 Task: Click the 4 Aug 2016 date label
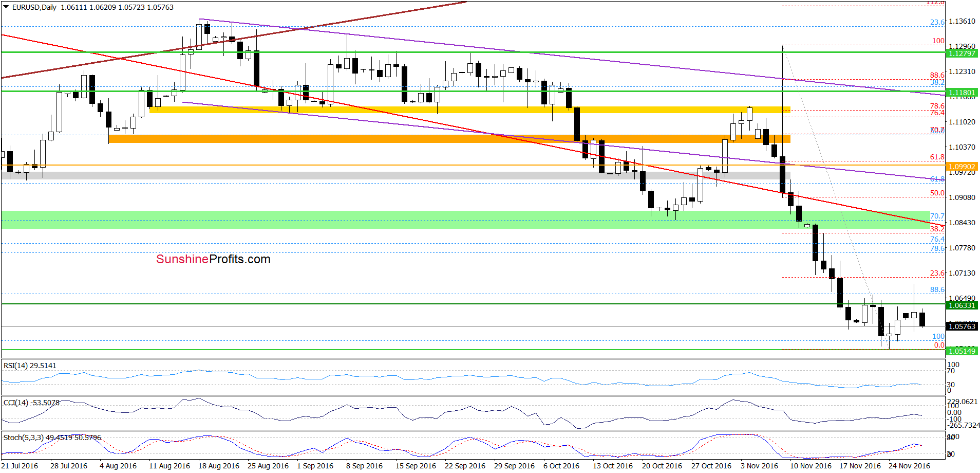pos(118,466)
